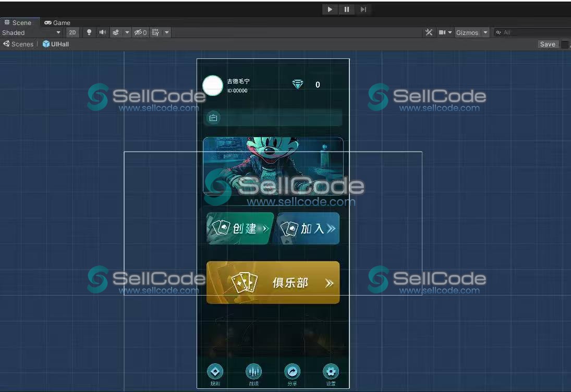Select the chevron arrows on 俱乐部 button
Viewport: 571px width, 392px height.
[329, 283]
